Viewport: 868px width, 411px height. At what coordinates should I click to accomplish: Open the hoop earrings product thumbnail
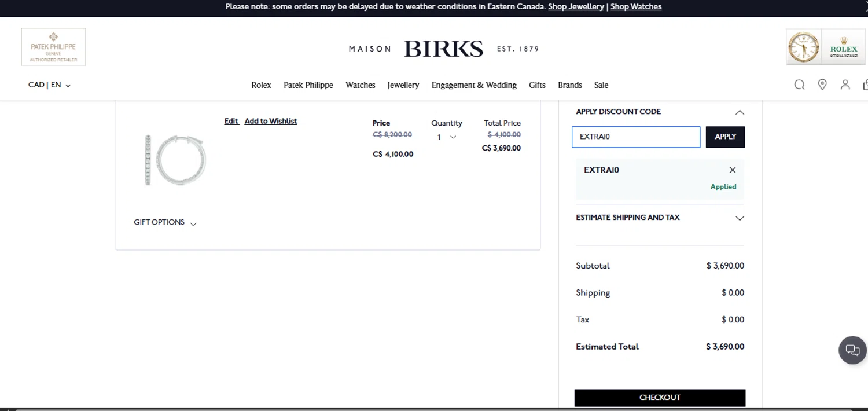175,160
